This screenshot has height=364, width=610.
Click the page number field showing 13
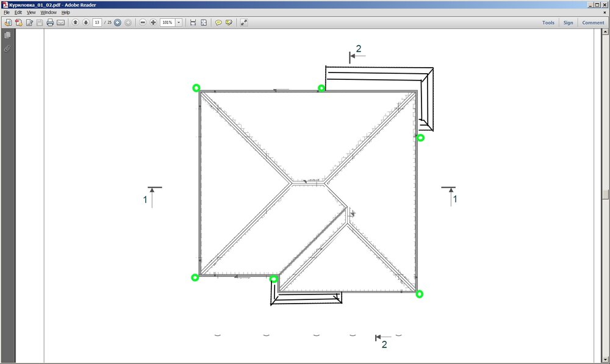coord(97,23)
